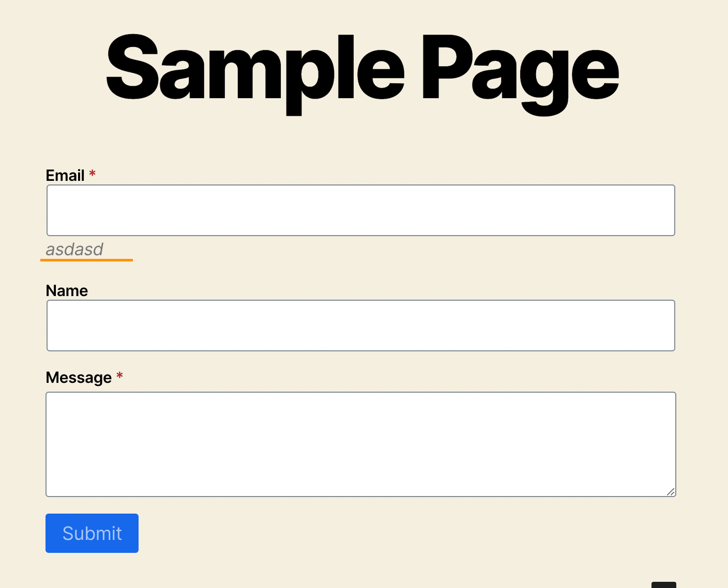The height and width of the screenshot is (588, 728).
Task: Click the Message field label
Action: (x=80, y=378)
